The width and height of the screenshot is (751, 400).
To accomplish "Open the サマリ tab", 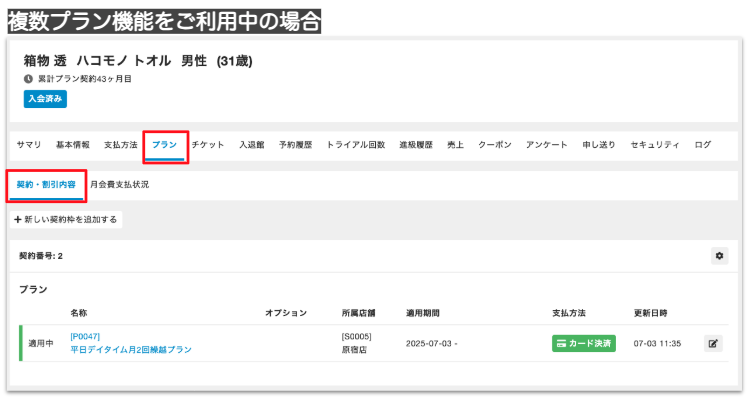I will click(29, 145).
